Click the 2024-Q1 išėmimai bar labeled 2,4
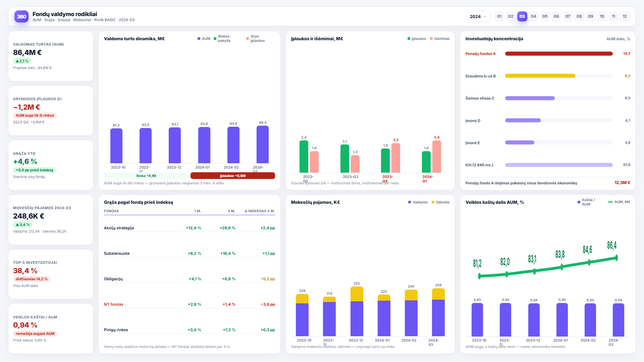Viewport: 644px width, 362px height. click(437, 156)
